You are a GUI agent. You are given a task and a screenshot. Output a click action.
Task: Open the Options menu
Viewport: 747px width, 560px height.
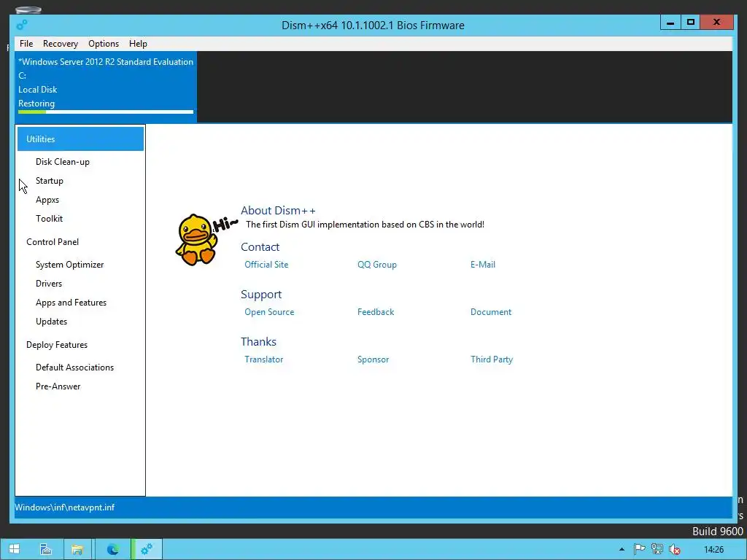[x=104, y=43]
